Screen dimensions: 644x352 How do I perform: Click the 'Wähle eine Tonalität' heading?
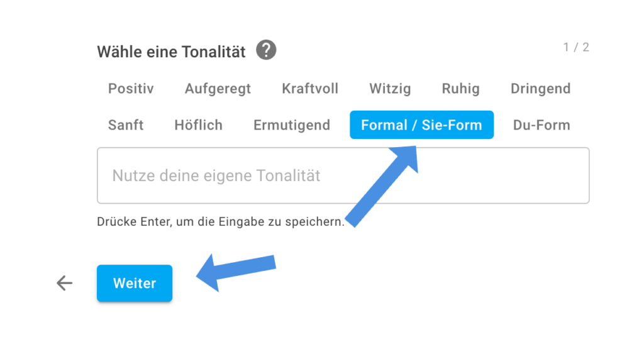pos(171,52)
